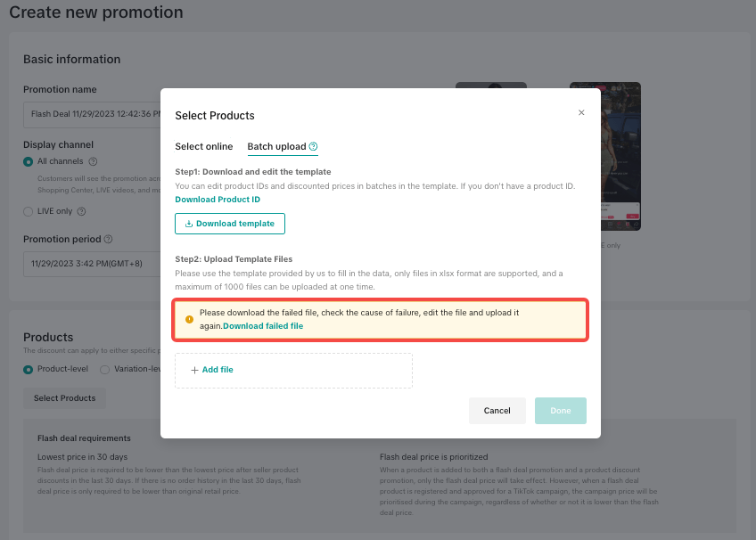Switch to the Select online tab
The height and width of the screenshot is (540, 756).
(x=203, y=147)
